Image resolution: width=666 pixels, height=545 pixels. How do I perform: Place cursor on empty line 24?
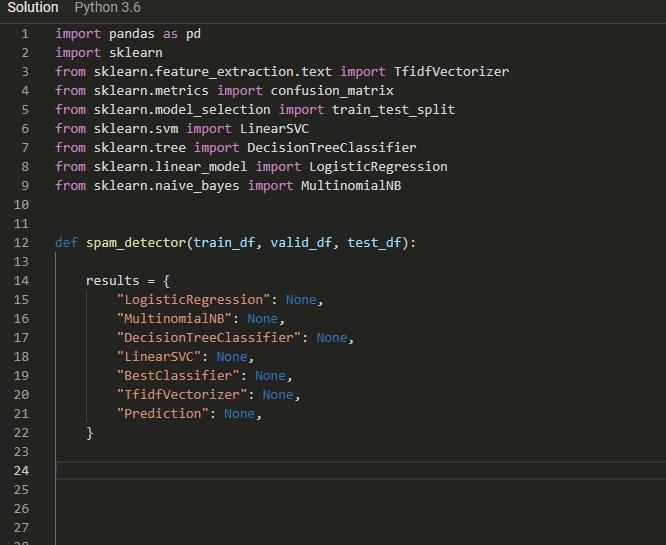click(361, 470)
